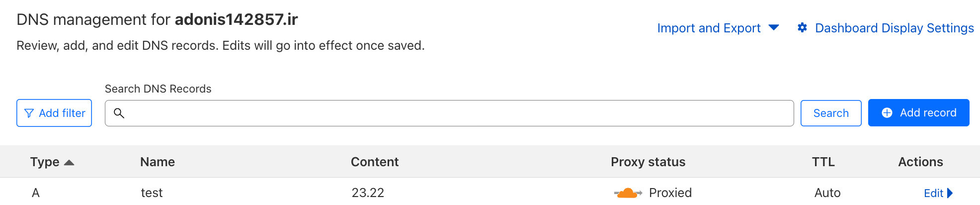Viewport: 980px width, 205px height.
Task: Open Dashboard Display Settings link
Action: (894, 28)
